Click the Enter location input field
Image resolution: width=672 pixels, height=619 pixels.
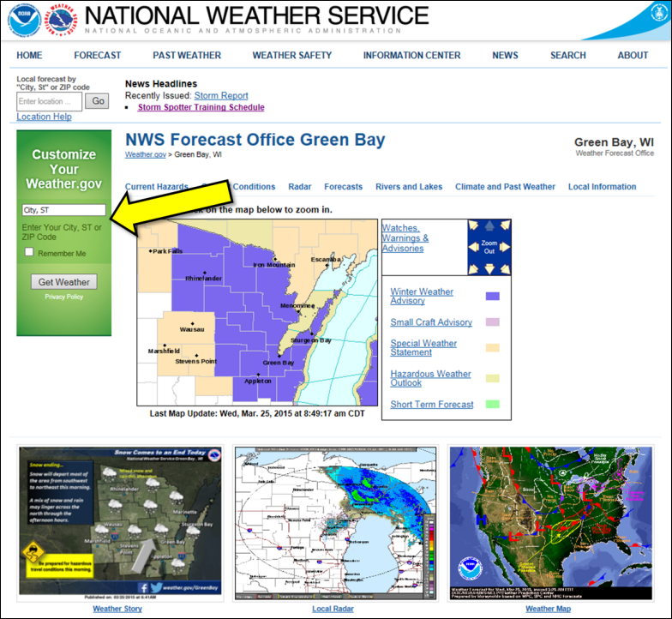point(50,101)
